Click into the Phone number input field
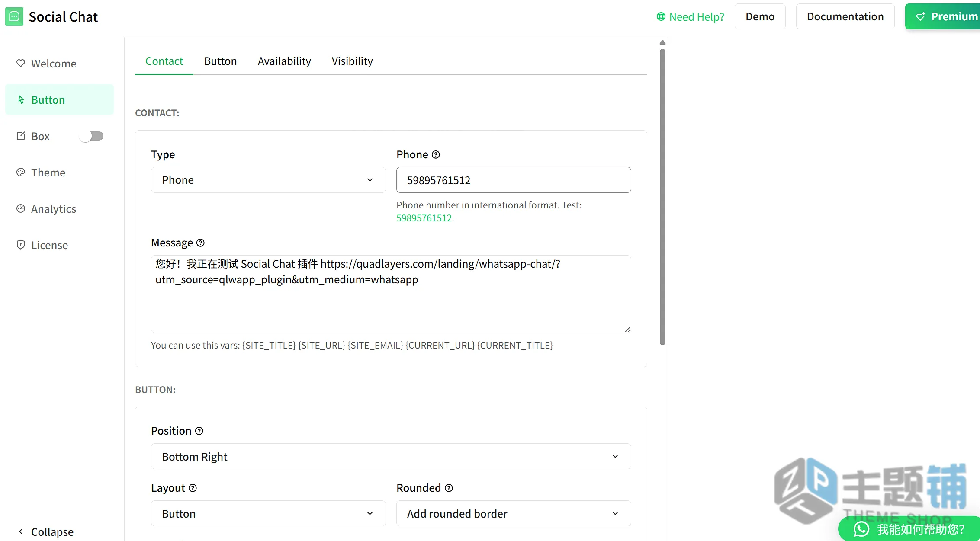 (514, 180)
